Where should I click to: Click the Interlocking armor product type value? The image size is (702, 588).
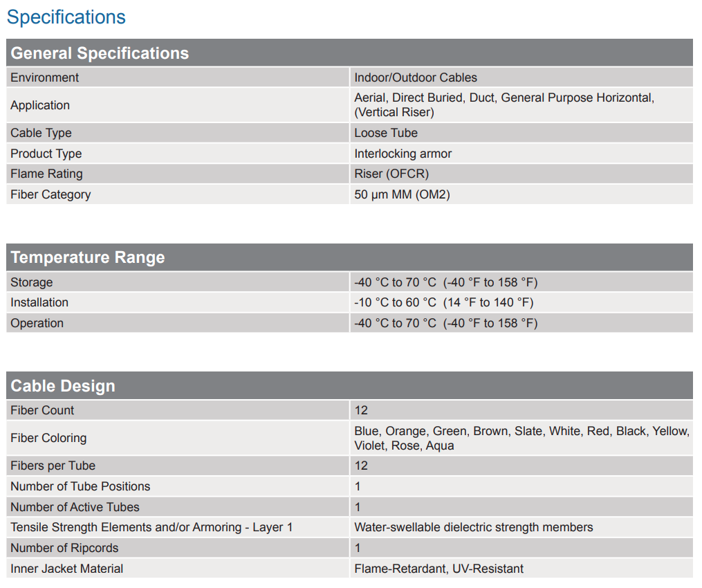[403, 154]
